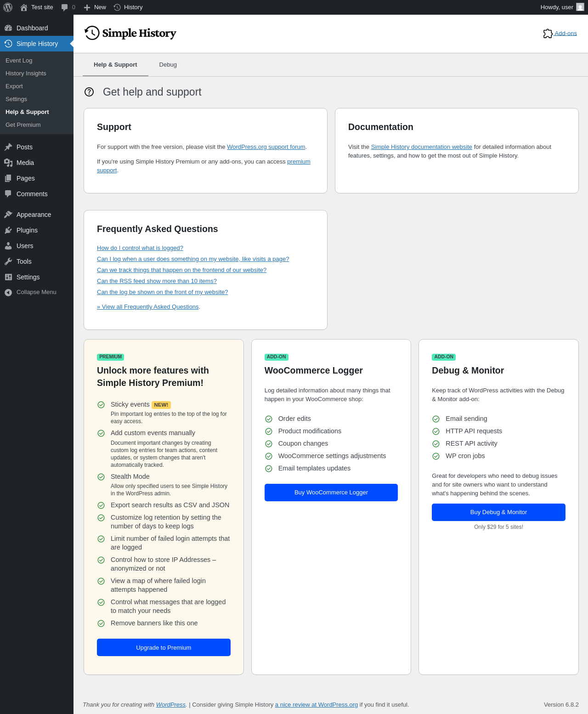Switch to the Debug tab

(x=168, y=65)
